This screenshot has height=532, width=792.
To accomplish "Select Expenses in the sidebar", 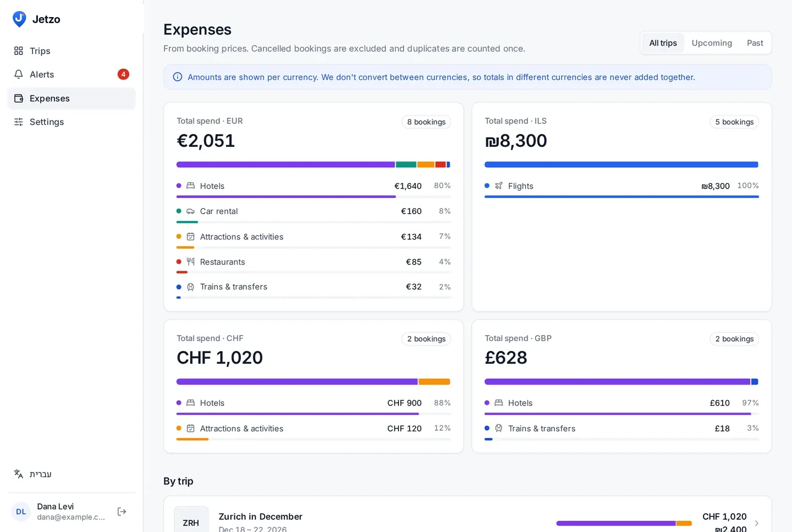I will (71, 98).
